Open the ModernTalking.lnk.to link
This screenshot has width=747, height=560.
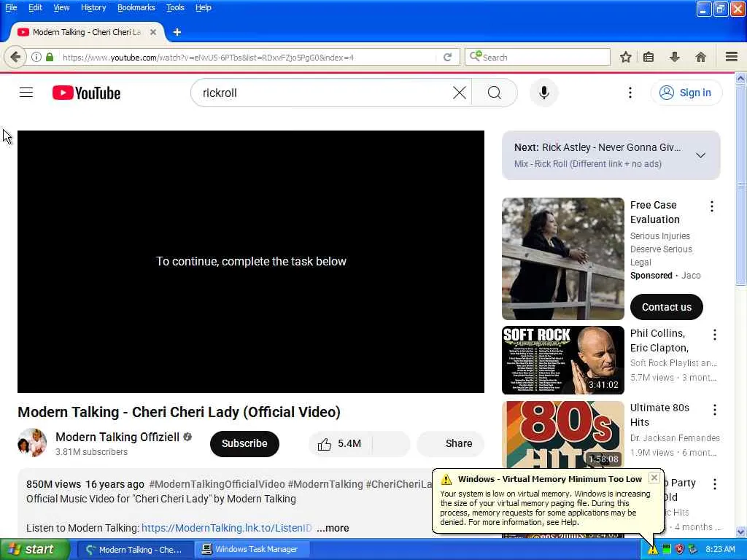227,528
